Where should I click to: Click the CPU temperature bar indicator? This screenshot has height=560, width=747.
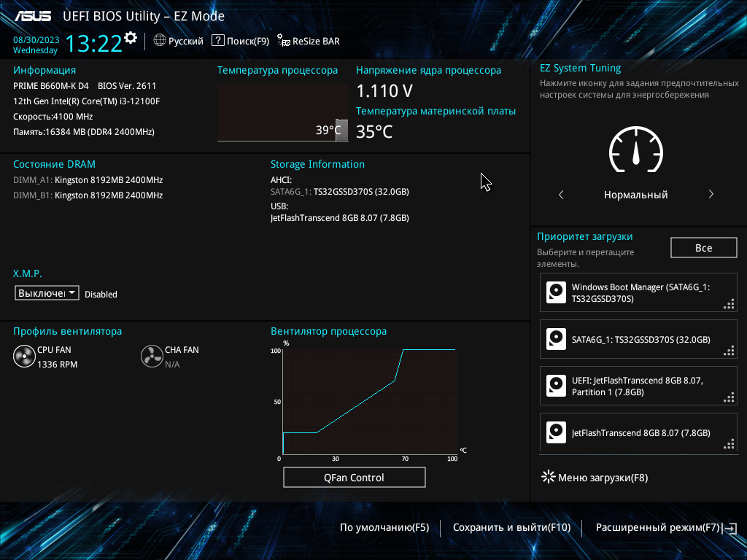click(x=341, y=131)
